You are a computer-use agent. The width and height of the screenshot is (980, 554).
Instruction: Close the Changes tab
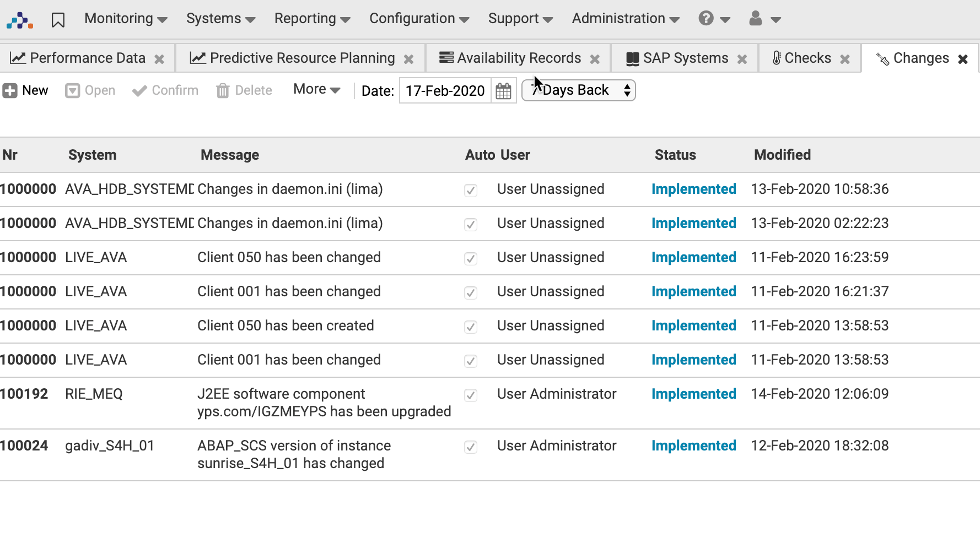[963, 59]
